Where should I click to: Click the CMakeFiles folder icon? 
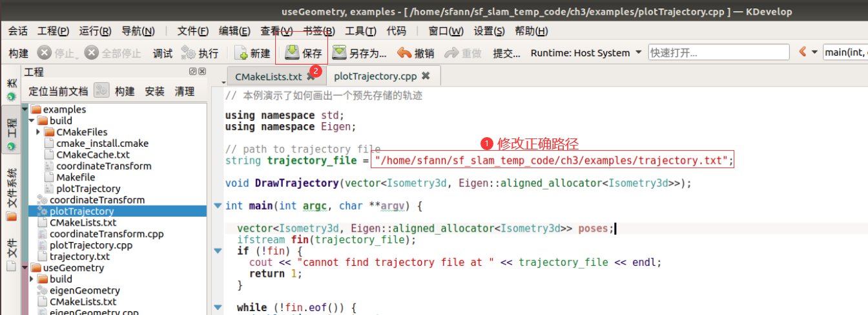(x=49, y=132)
